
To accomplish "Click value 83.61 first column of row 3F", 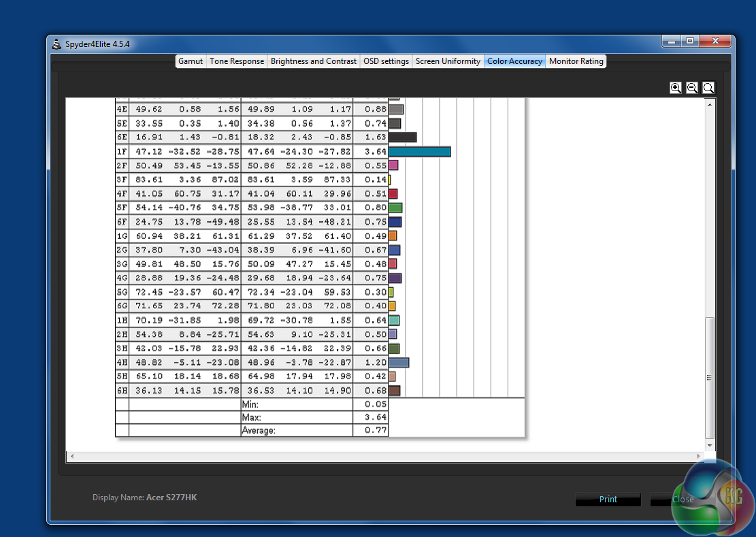I will point(148,180).
